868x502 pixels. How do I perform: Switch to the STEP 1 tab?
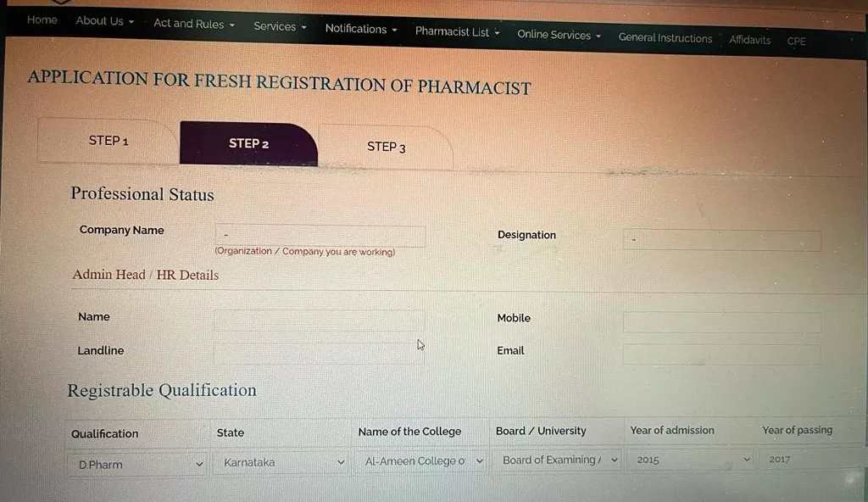(108, 141)
